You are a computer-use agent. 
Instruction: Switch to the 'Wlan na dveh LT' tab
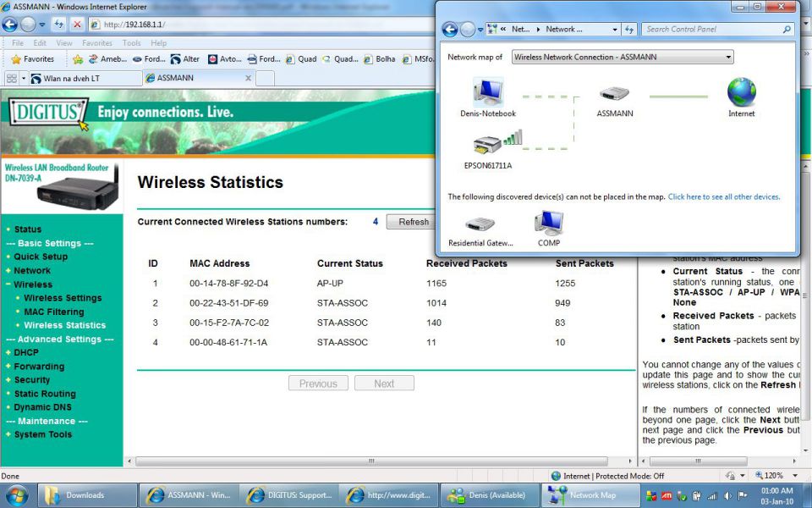tap(85, 78)
